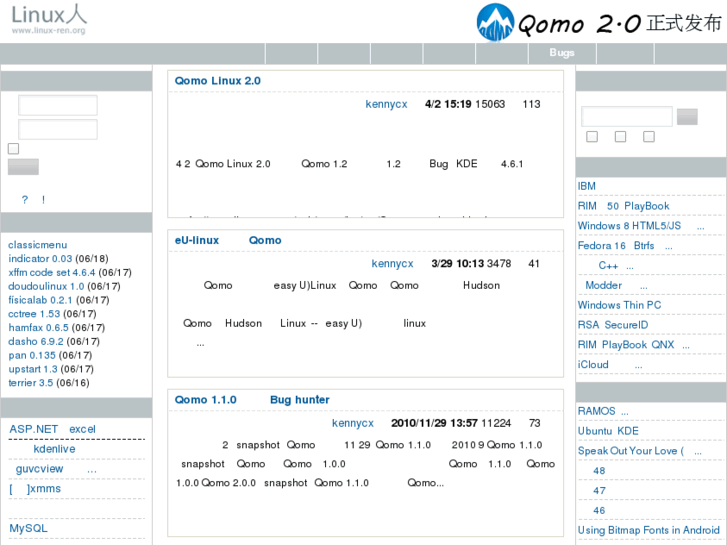Open the Ubuntu KDE link
The width and height of the screenshot is (727, 545).
coord(608,431)
